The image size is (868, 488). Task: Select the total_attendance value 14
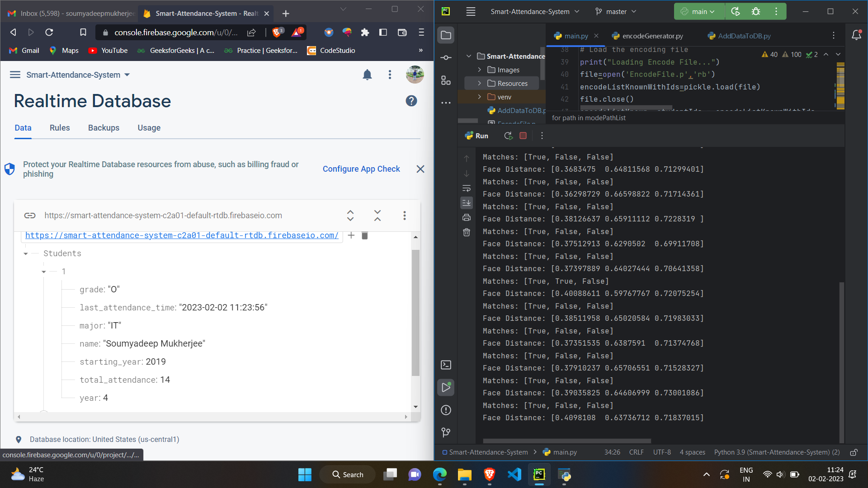pos(165,380)
